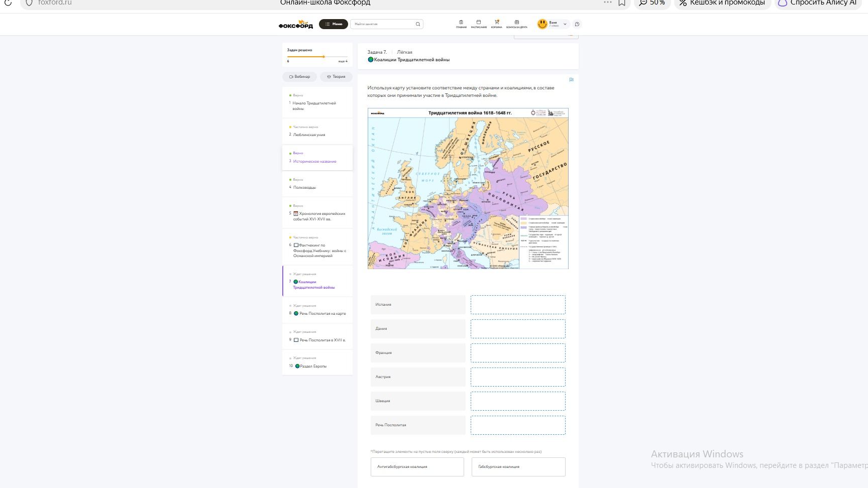This screenshot has height=488, width=868.
Task: Open the Теория tab
Action: 336,77
